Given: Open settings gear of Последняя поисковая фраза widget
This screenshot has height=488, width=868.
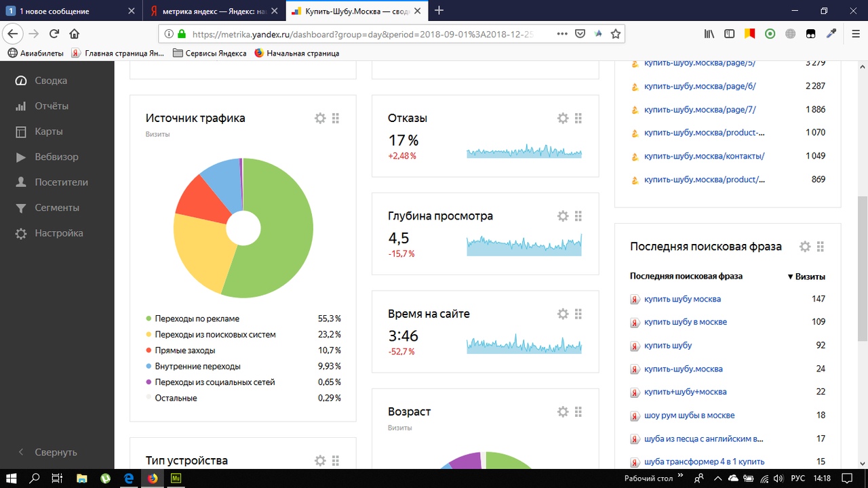Looking at the screenshot, I should [805, 247].
